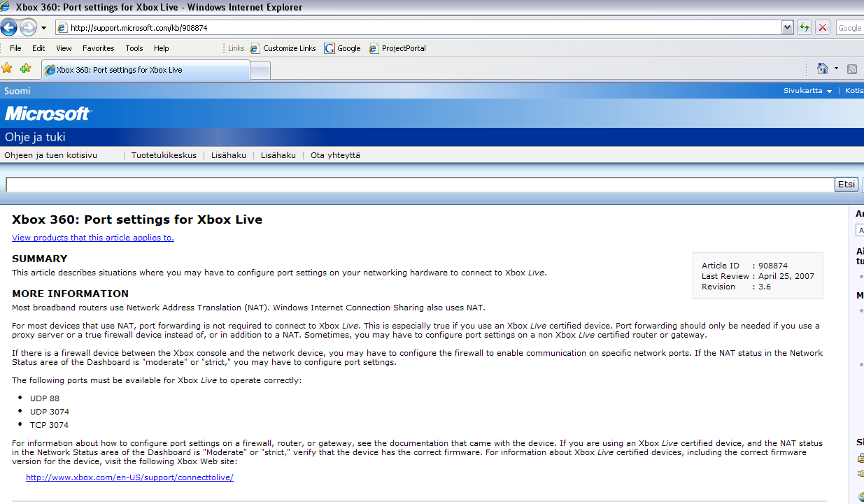
Task: Click the first Lisähaku link
Action: (229, 155)
